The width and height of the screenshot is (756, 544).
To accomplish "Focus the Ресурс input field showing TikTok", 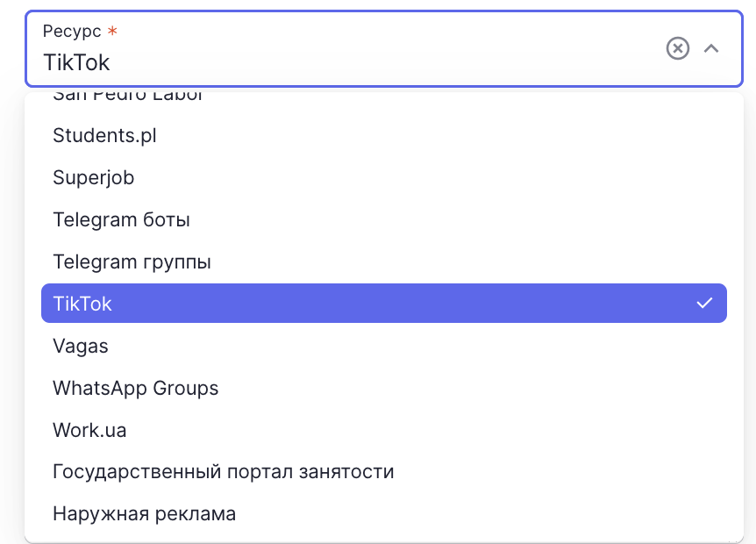I will tap(384, 49).
